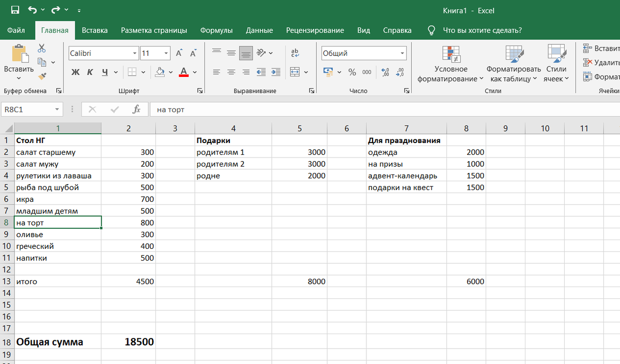Click the Undo arrow icon
Screen dimensions: 620x364
pyautogui.click(x=33, y=10)
